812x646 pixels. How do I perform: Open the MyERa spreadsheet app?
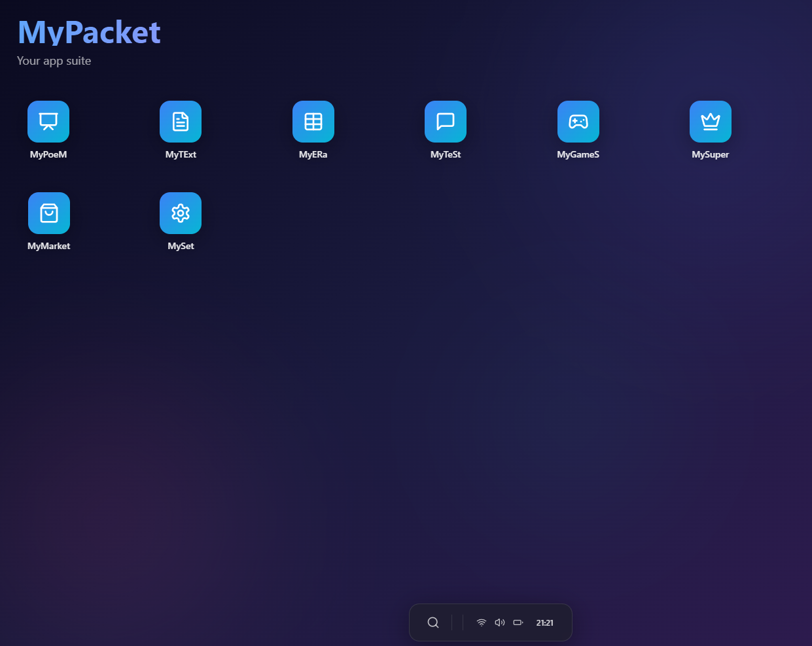tap(313, 122)
